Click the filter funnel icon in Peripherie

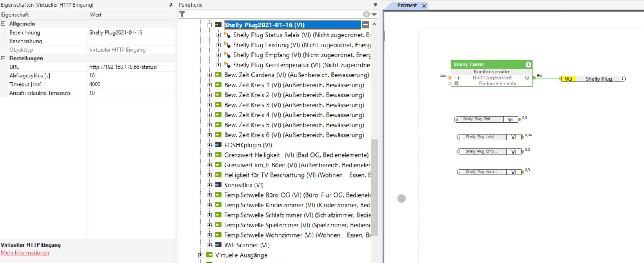pyautogui.click(x=182, y=14)
